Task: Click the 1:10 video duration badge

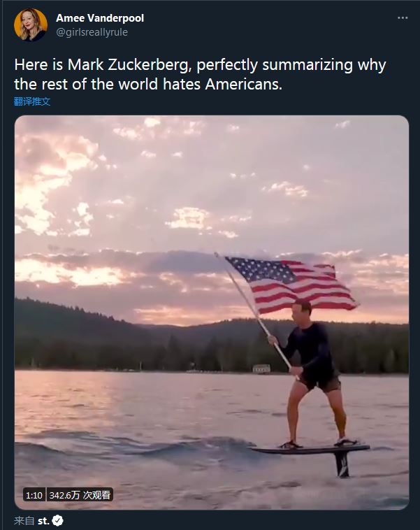Action: tap(34, 495)
